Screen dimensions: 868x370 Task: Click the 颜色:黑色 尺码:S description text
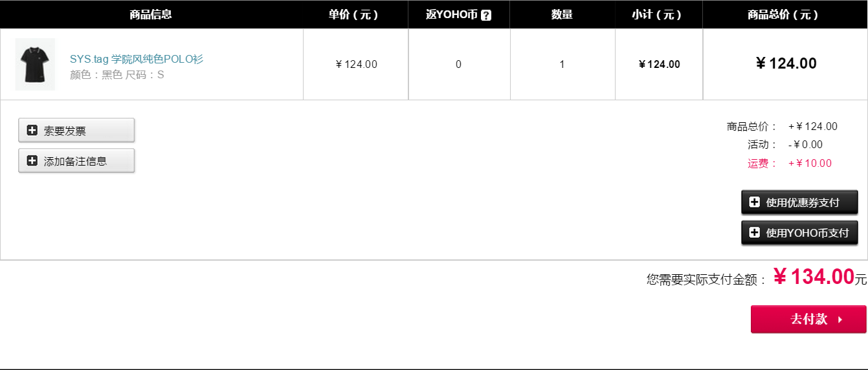pyautogui.click(x=117, y=74)
